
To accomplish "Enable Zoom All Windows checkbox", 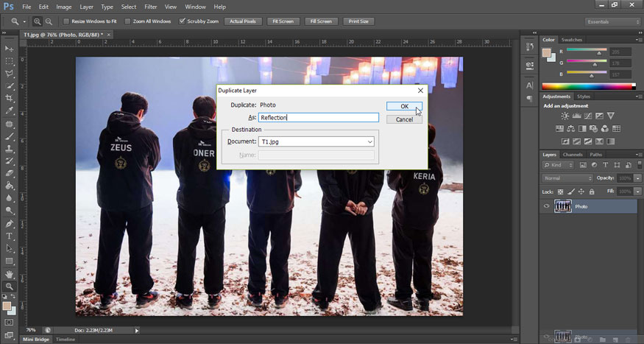I will coord(128,21).
